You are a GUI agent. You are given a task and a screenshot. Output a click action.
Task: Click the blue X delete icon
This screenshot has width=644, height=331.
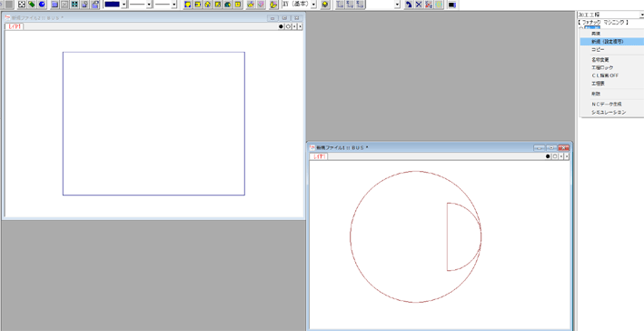(x=419, y=5)
